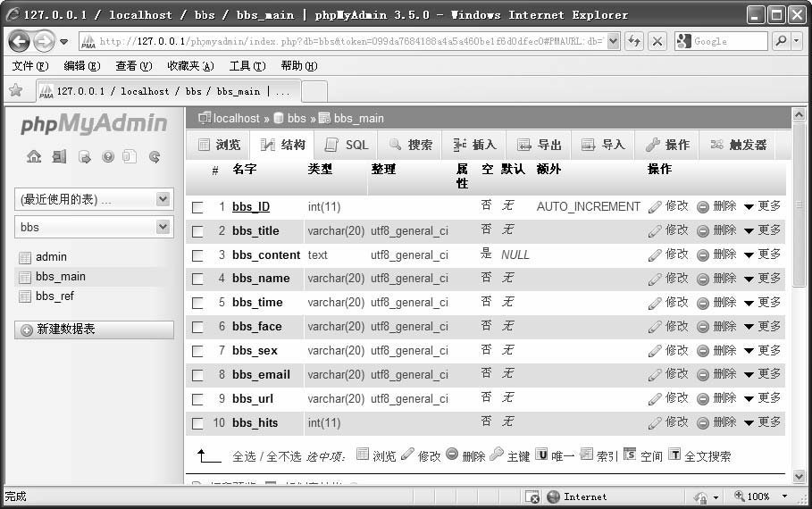Check the box for bbs_face column
This screenshot has height=509, width=812.
click(x=197, y=327)
